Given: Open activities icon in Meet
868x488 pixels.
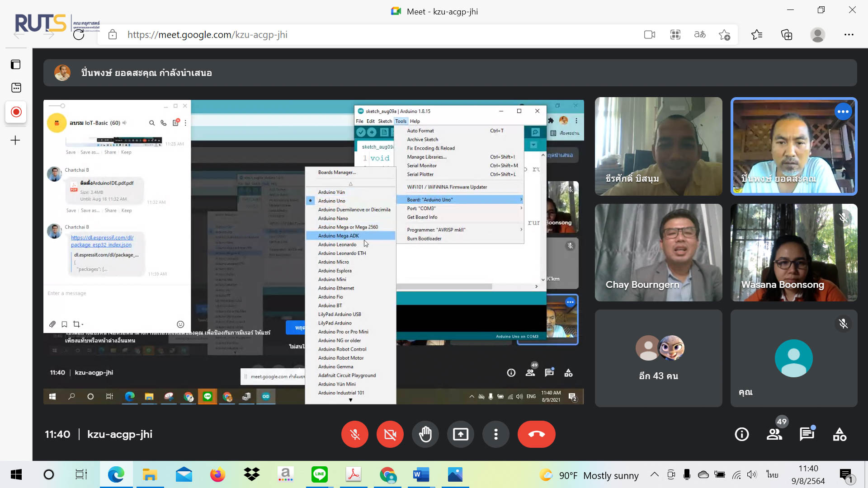Looking at the screenshot, I should [840, 434].
